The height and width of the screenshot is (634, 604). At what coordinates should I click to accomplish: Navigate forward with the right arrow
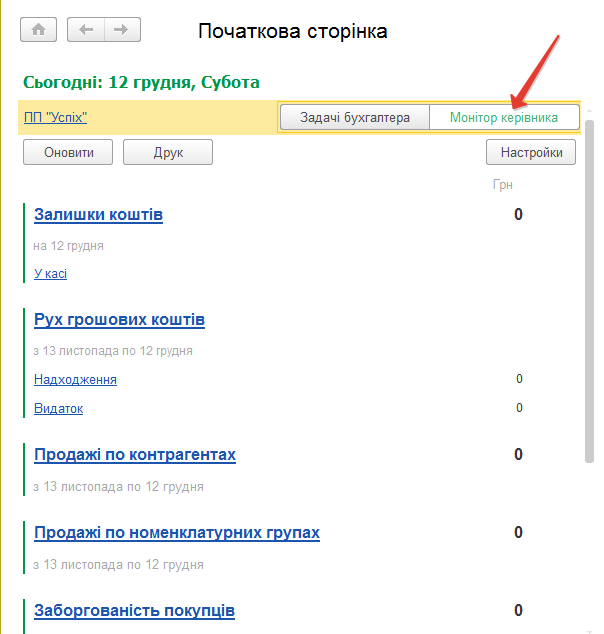(122, 30)
